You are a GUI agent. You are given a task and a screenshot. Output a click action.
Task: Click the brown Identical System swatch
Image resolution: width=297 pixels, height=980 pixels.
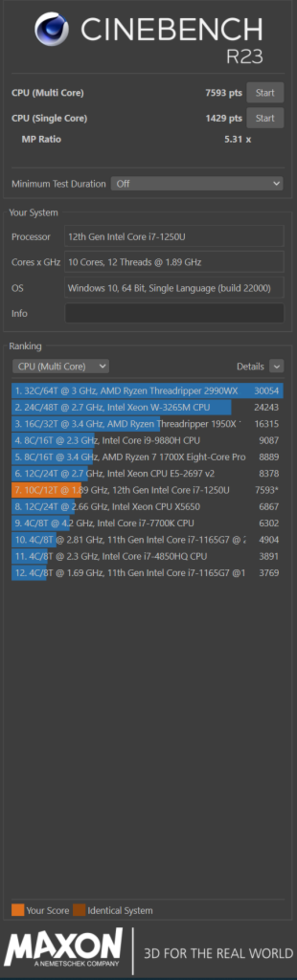(79, 910)
